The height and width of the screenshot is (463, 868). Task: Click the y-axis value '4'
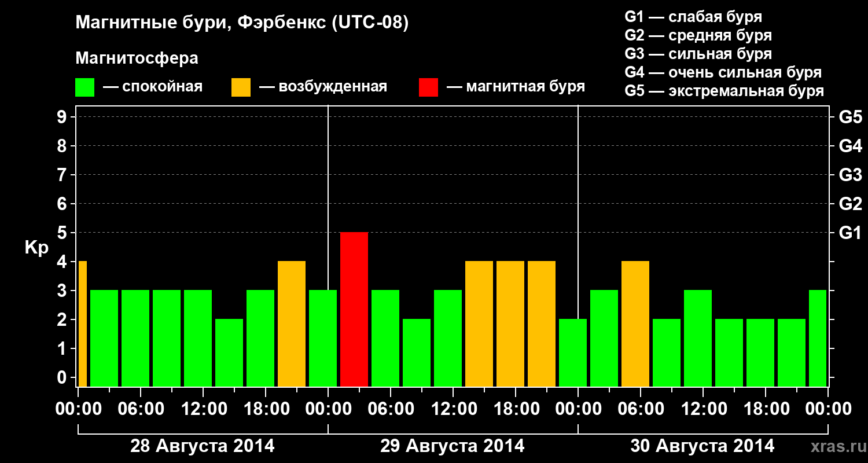pyautogui.click(x=63, y=262)
